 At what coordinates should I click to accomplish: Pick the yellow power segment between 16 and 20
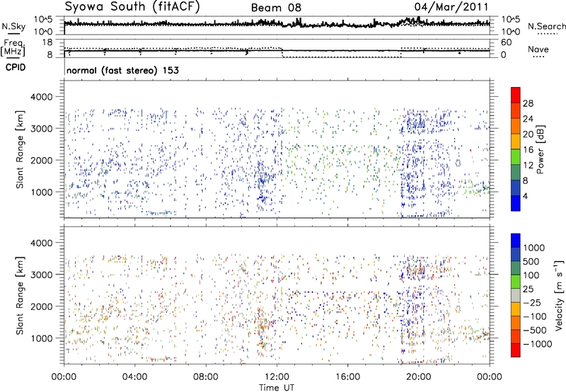pos(516,141)
